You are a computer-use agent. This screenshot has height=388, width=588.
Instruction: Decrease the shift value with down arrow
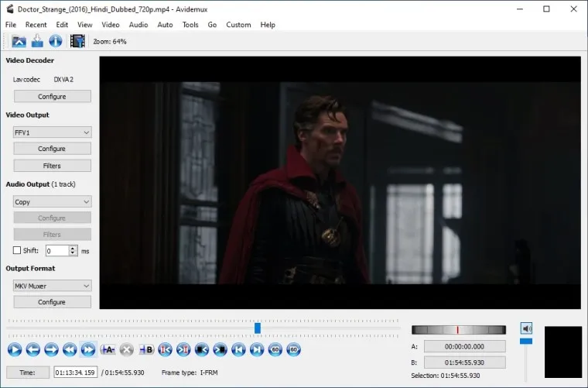click(73, 253)
